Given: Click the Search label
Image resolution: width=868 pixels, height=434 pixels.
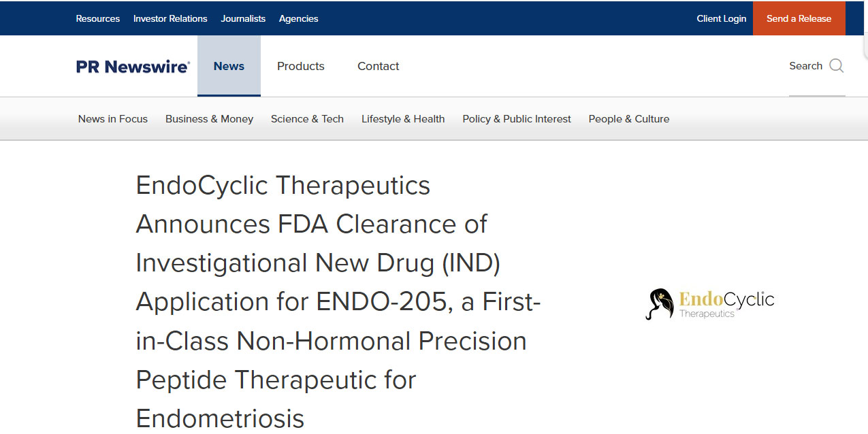Looking at the screenshot, I should 805,66.
